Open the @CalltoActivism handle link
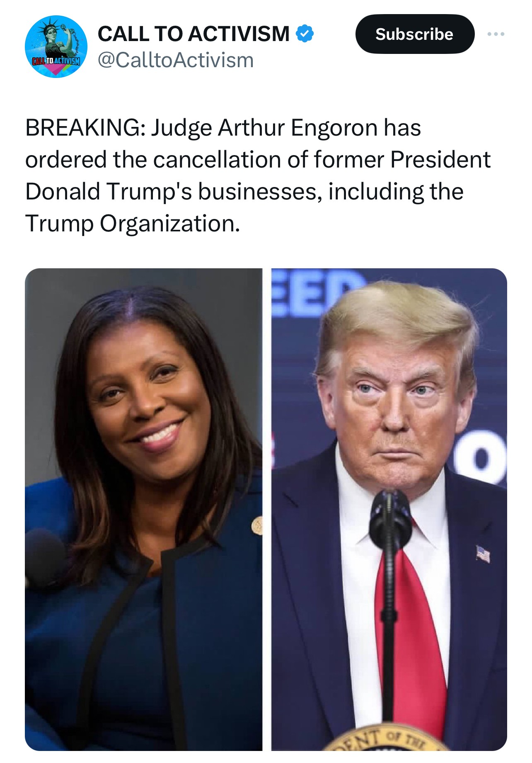The width and height of the screenshot is (532, 763). pos(176,60)
